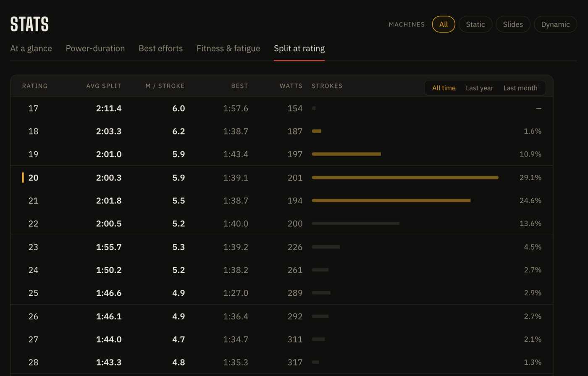This screenshot has height=376, width=588.
Task: Click avg split 2:00.3
Action: 109,178
